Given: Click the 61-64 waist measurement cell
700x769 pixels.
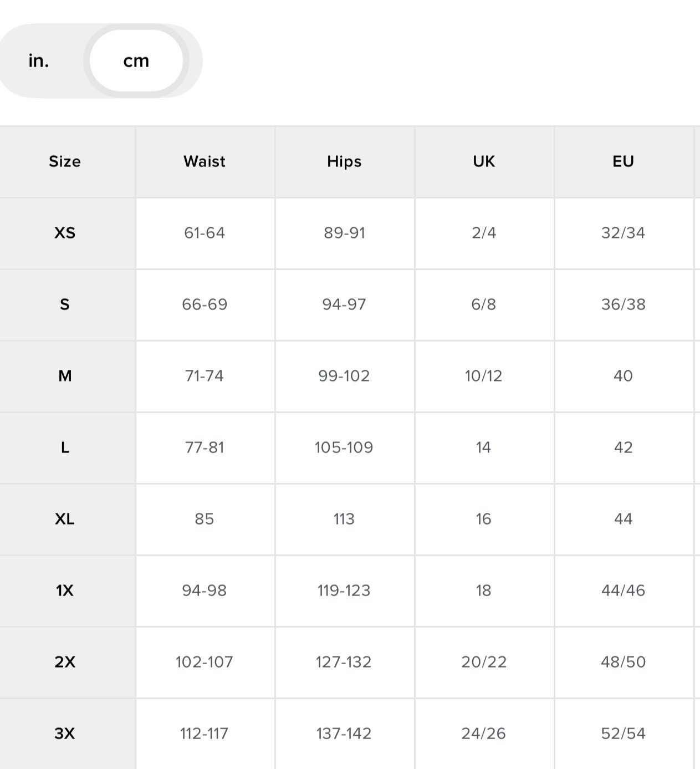Looking at the screenshot, I should 205,233.
